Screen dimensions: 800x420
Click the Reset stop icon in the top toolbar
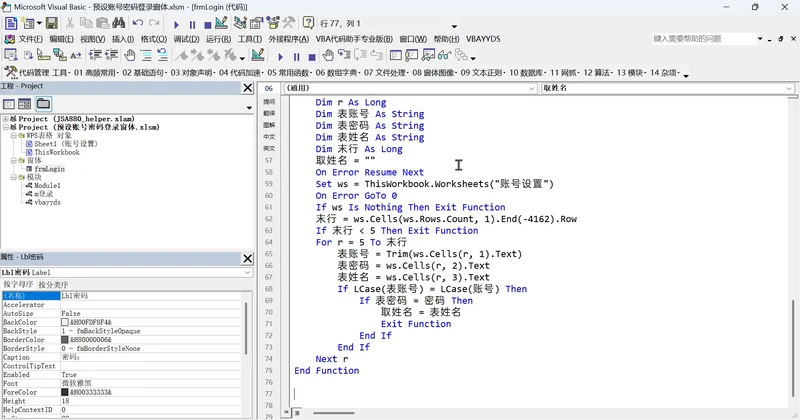[x=208, y=24]
